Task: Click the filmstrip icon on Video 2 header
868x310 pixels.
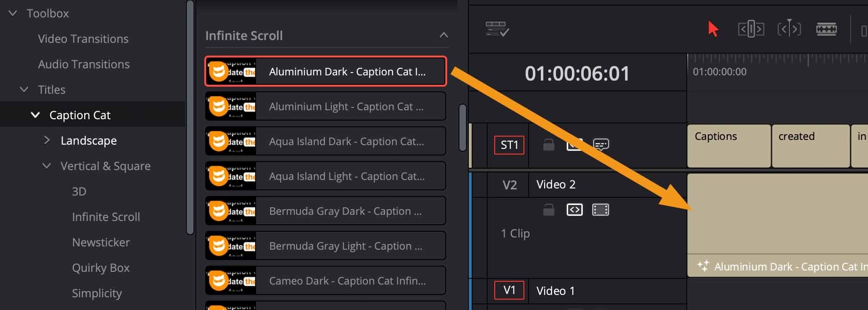Action: pos(601,210)
